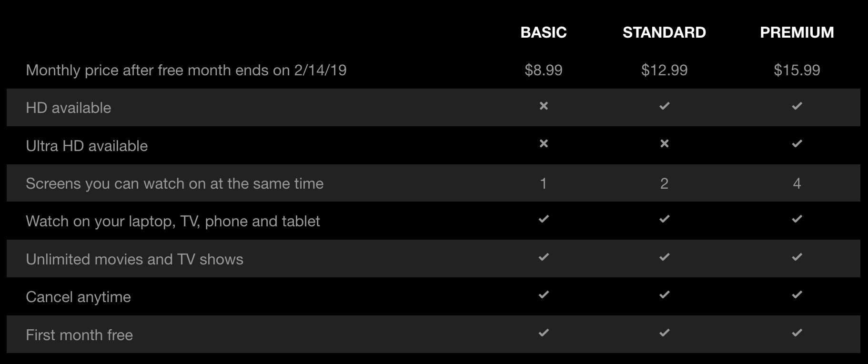Click the Standard HD available checkmark
The height and width of the screenshot is (364, 868).
coord(664,106)
